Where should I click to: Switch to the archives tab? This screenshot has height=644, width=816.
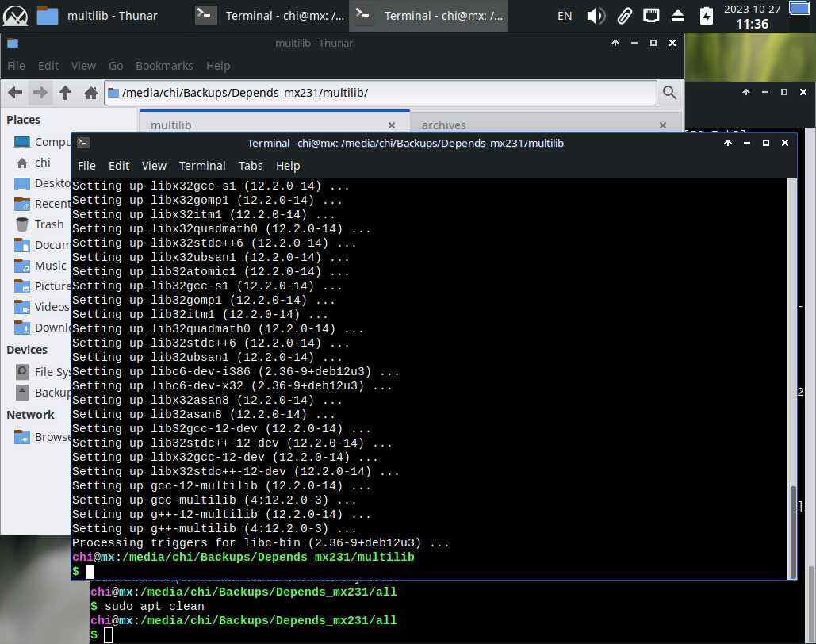444,125
